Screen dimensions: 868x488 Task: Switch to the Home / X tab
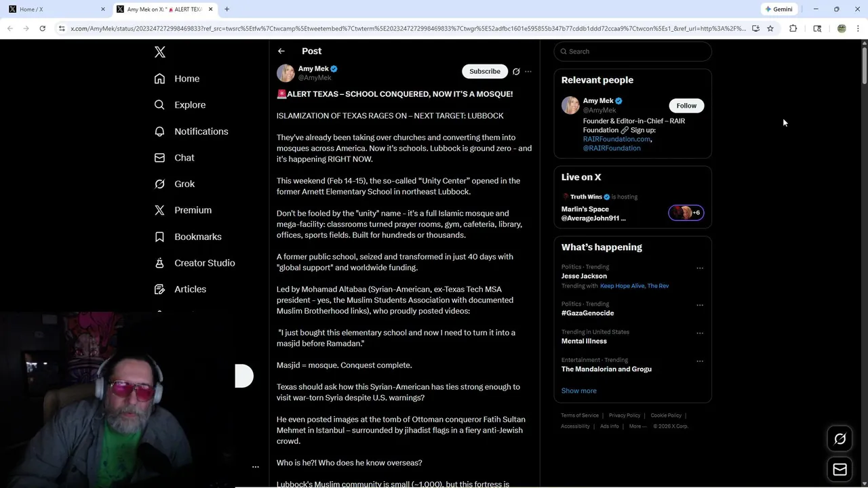pyautogui.click(x=54, y=9)
